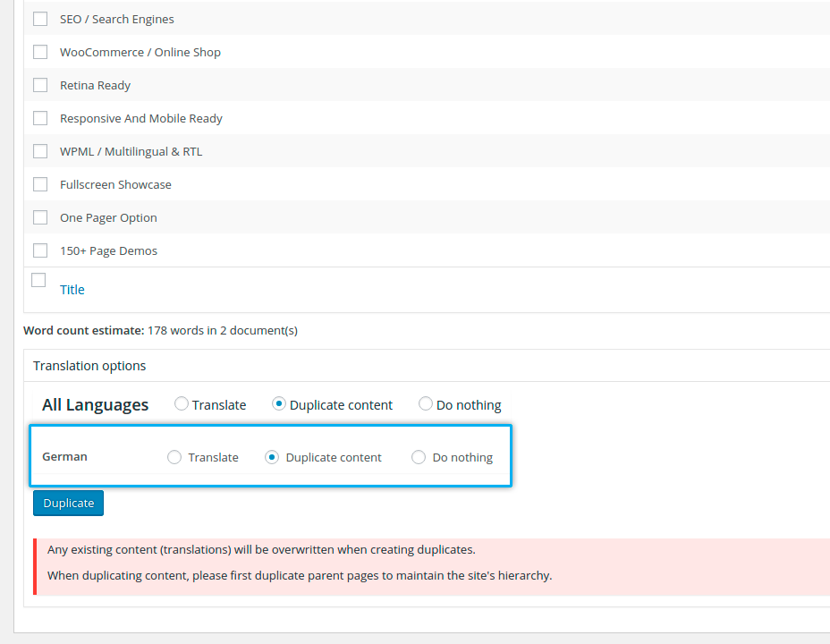Click the Title column header link
830x644 pixels.
[72, 290]
